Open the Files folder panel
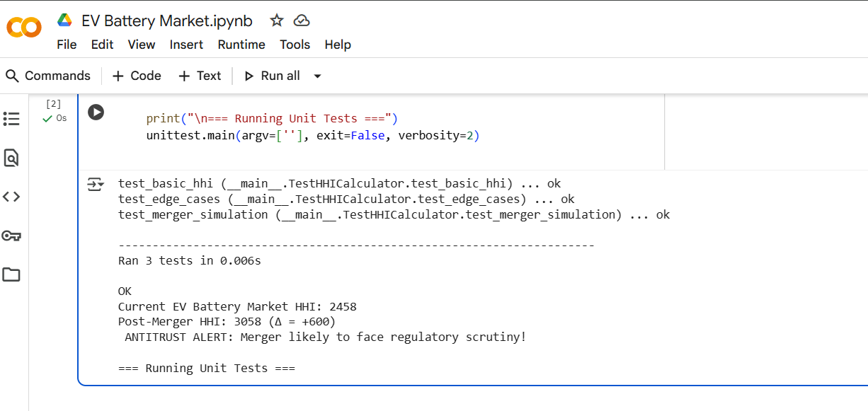This screenshot has height=411, width=868. click(x=11, y=274)
